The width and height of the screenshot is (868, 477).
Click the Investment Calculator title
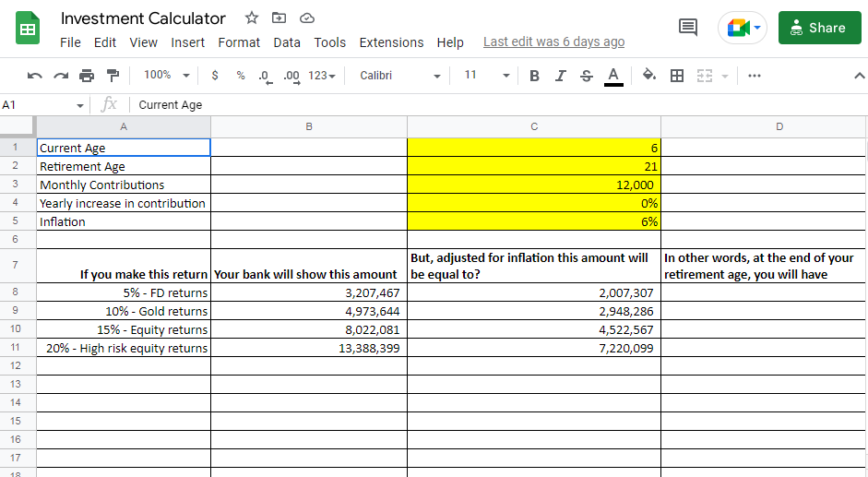(143, 18)
